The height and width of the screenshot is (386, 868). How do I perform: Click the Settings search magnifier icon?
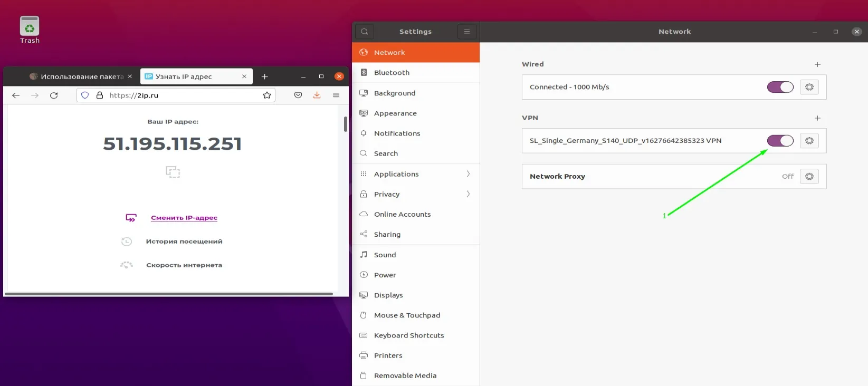(365, 32)
